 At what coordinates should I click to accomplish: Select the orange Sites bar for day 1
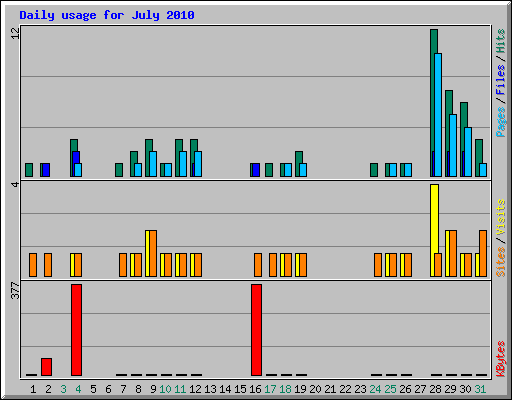pos(33,265)
